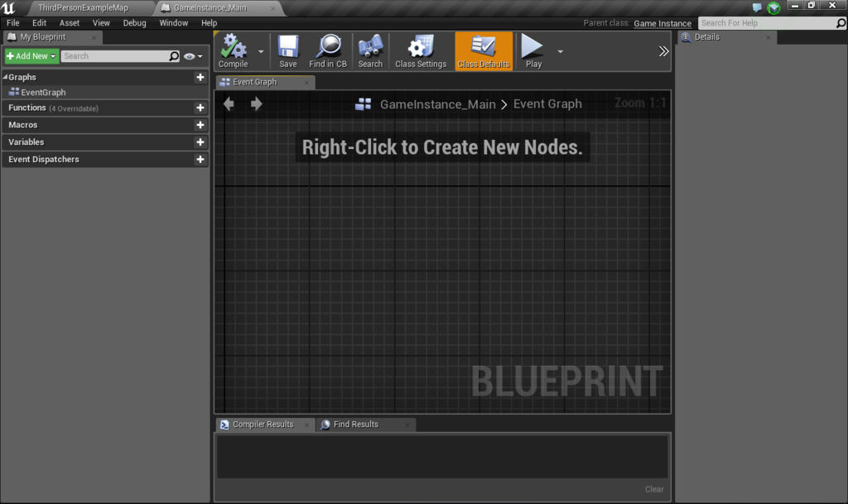This screenshot has height=504, width=848.
Task: Open Edit menu
Action: 39,22
